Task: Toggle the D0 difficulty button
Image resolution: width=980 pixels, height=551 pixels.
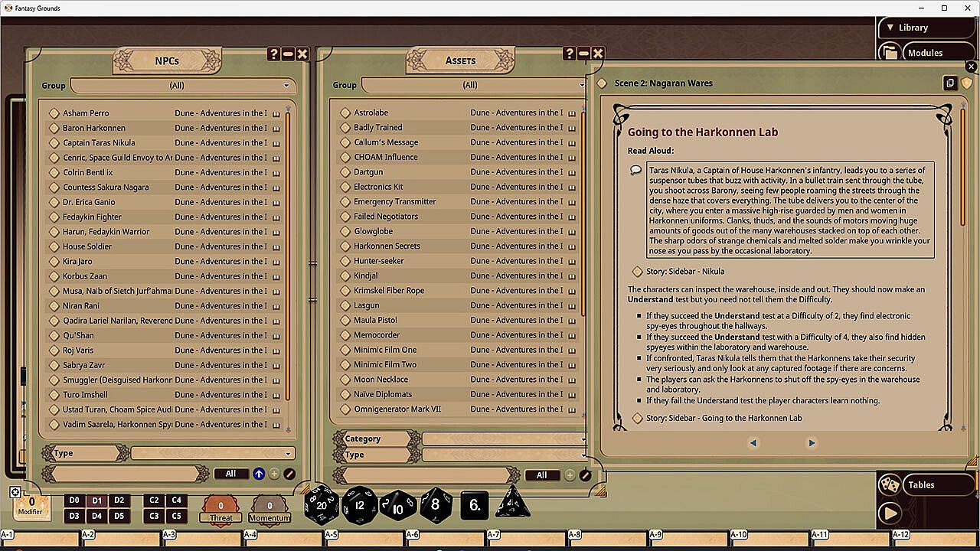Action: (74, 500)
